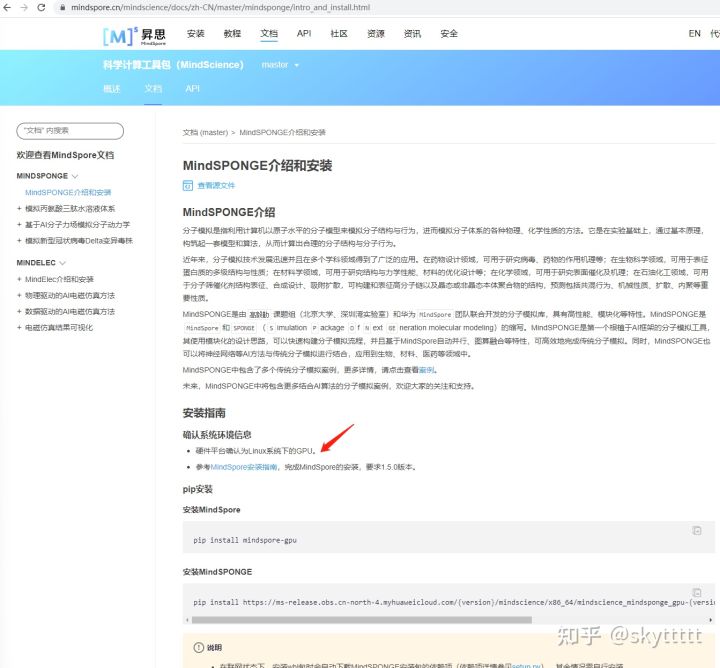Open the 资源 menu
This screenshot has height=668, width=720.
pos(376,34)
